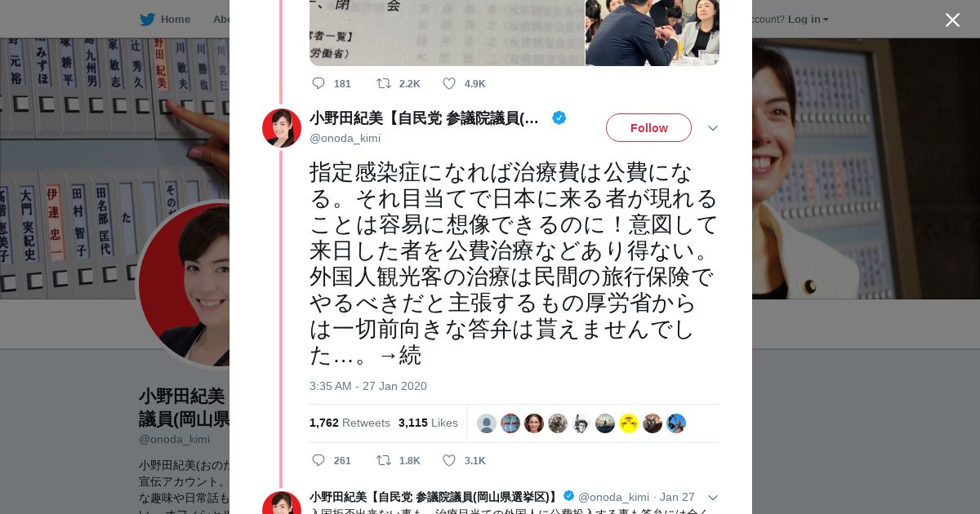Reply to the main tweet, 261 replies

point(318,461)
